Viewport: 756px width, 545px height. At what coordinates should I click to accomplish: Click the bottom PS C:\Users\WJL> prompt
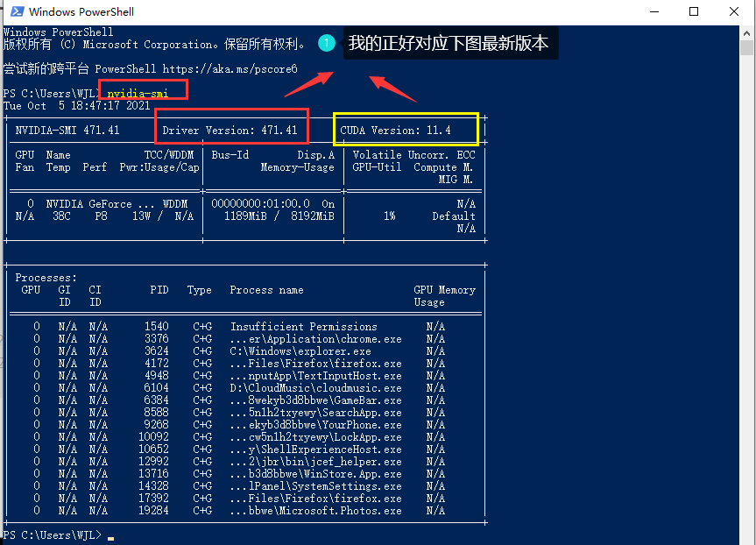(53, 534)
